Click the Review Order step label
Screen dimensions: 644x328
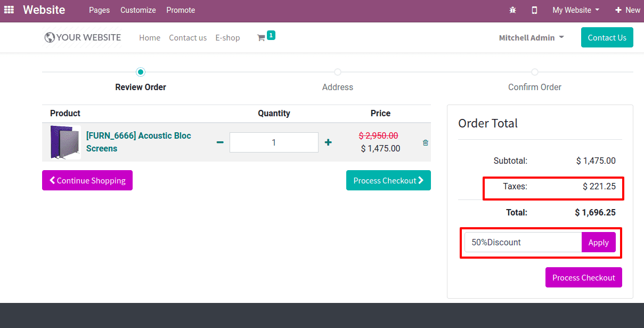point(141,87)
